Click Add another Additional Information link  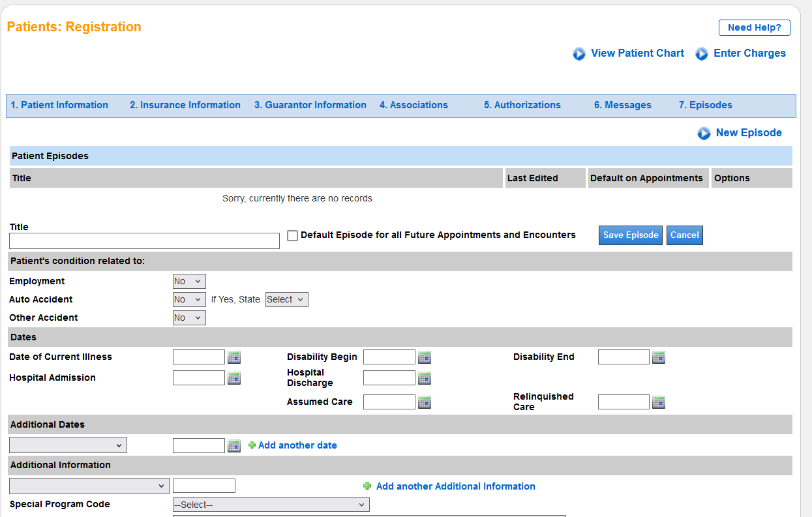455,486
